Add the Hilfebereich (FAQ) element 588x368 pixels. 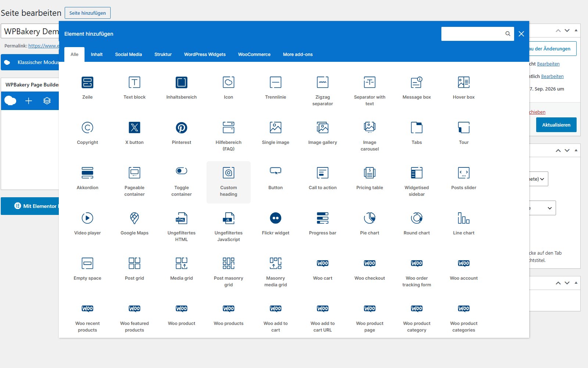pyautogui.click(x=229, y=136)
